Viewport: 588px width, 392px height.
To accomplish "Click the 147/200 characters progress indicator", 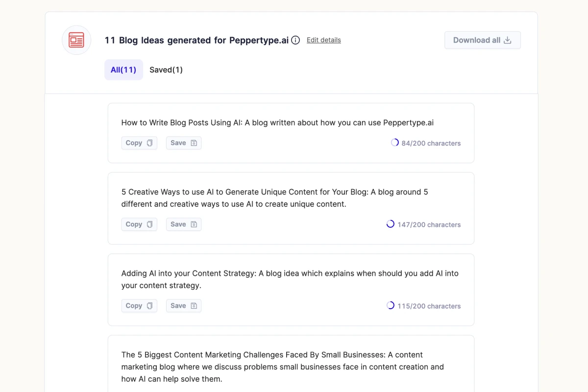I will [391, 224].
